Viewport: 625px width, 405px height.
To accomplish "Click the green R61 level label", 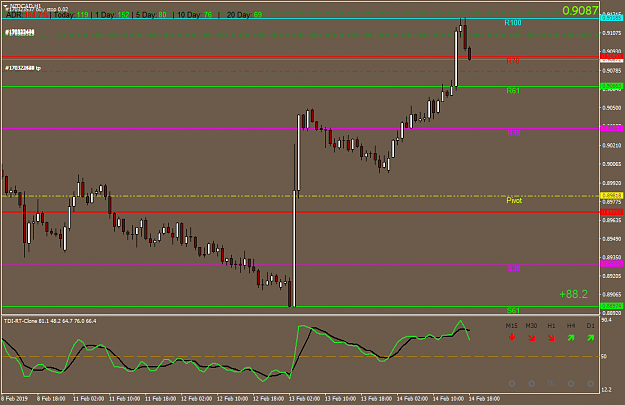I will tap(513, 91).
